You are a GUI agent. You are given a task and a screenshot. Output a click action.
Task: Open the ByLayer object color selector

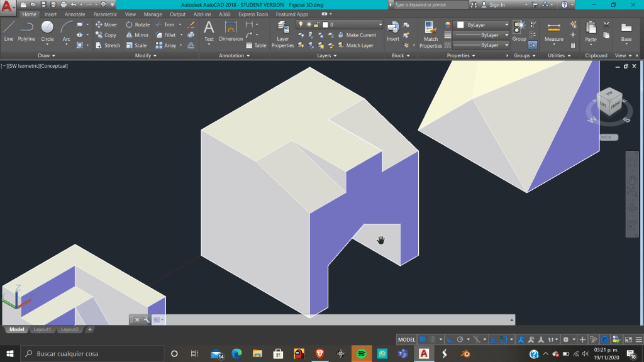[x=481, y=25]
